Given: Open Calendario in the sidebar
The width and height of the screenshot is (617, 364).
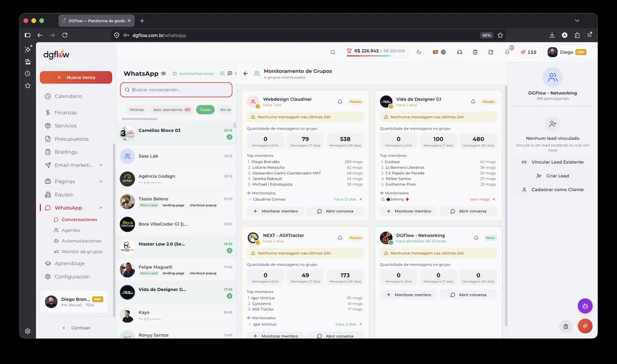Looking at the screenshot, I should pos(68,96).
